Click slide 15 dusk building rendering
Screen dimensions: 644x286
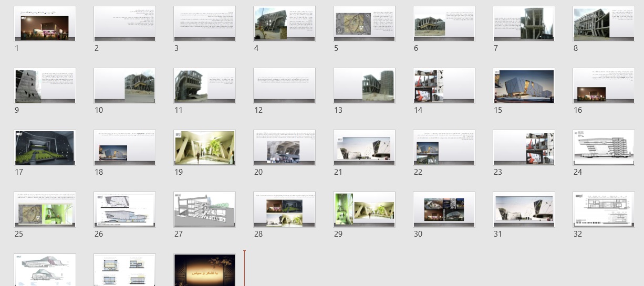(x=524, y=86)
